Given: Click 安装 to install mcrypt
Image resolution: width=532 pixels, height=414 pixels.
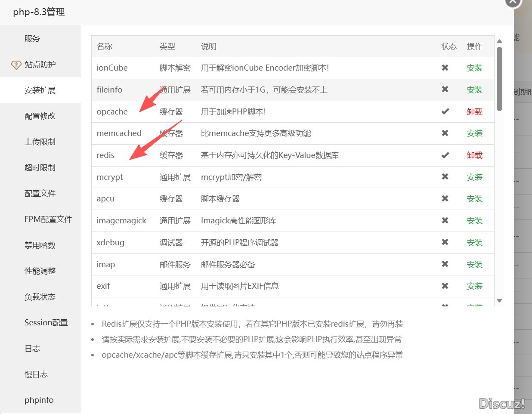Looking at the screenshot, I should click(x=474, y=177).
